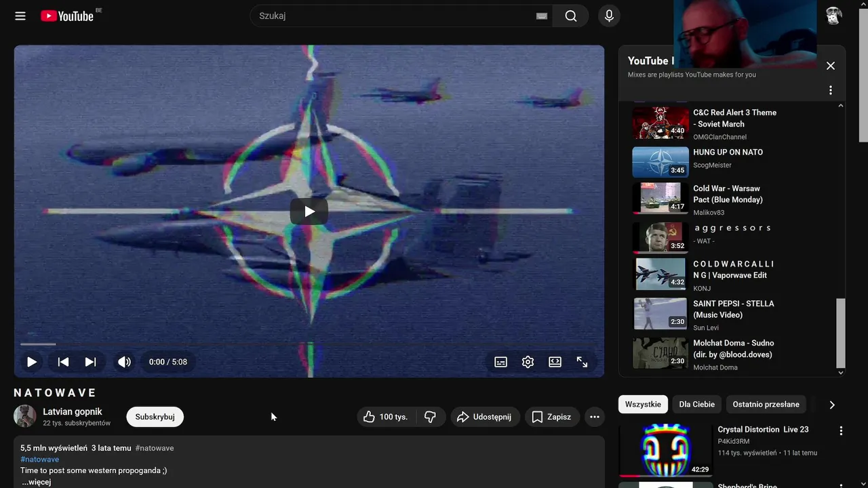Click the NATOWAVE video title
The height and width of the screenshot is (488, 868).
click(56, 392)
